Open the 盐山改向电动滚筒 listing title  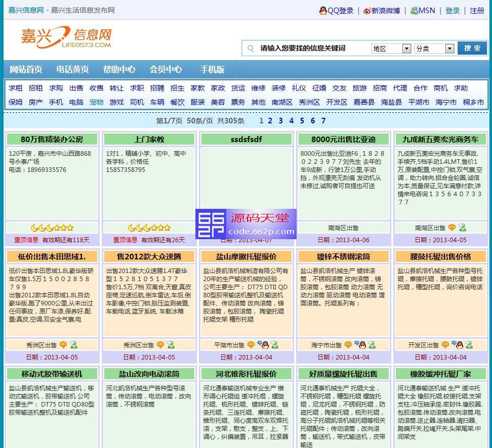click(149, 374)
